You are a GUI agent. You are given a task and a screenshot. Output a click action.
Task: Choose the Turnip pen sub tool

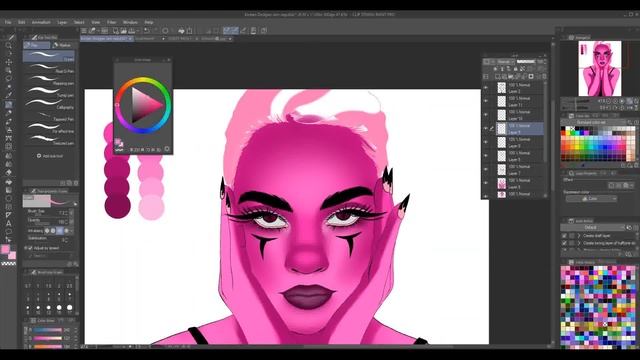point(49,92)
